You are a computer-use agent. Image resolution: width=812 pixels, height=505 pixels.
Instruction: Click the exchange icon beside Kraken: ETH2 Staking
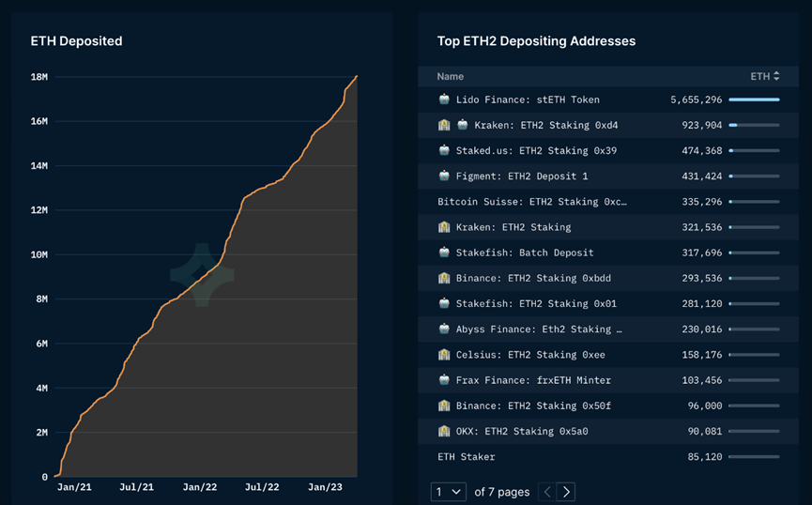point(444,227)
